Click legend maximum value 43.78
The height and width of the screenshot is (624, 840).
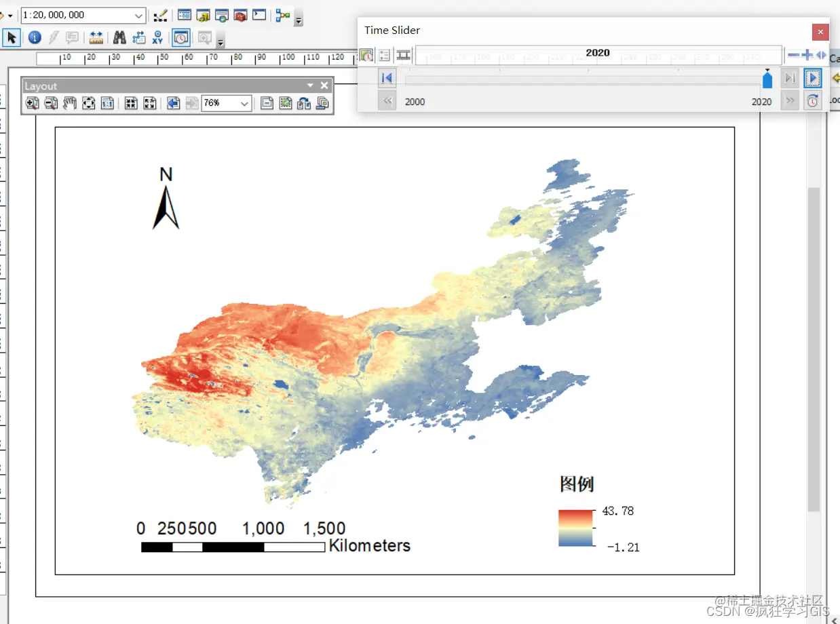pyautogui.click(x=618, y=511)
